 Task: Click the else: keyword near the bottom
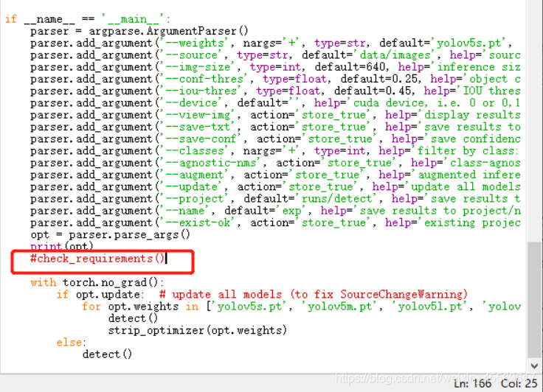tap(71, 343)
